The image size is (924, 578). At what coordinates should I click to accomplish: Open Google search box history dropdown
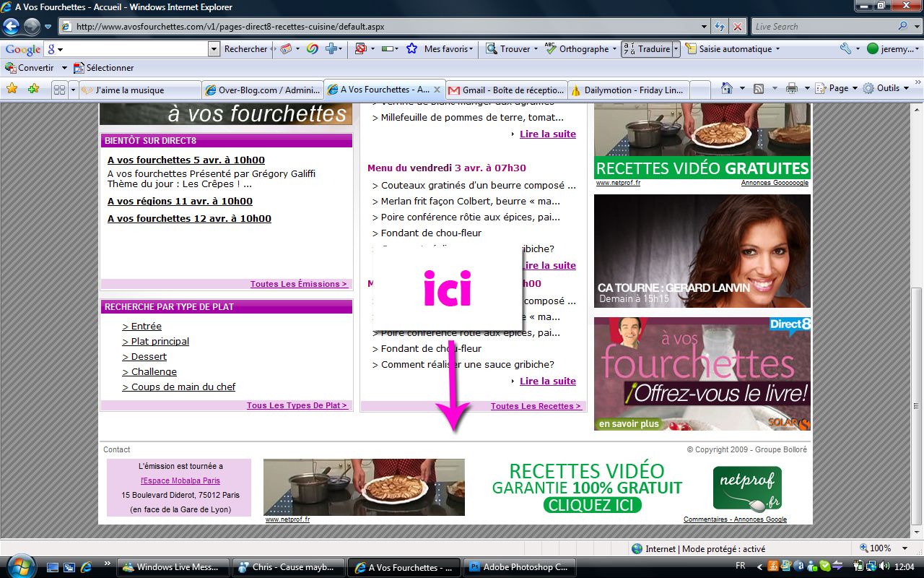pyautogui.click(x=214, y=49)
